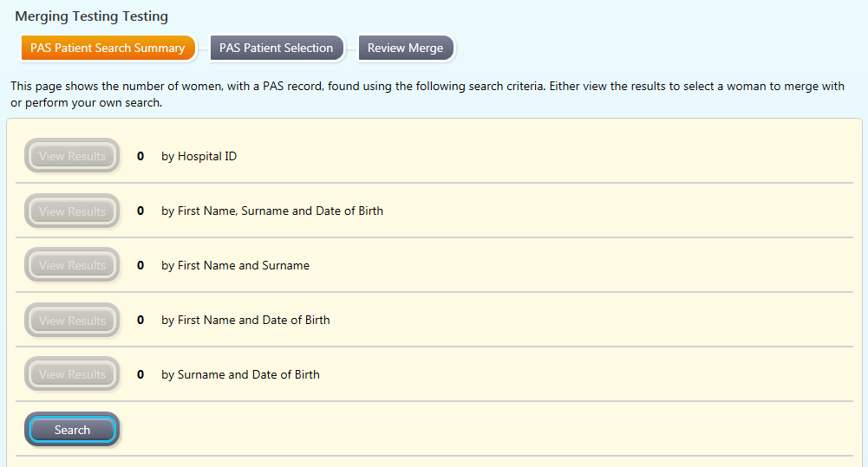Go to the PAS Patient Selection step

coord(277,49)
